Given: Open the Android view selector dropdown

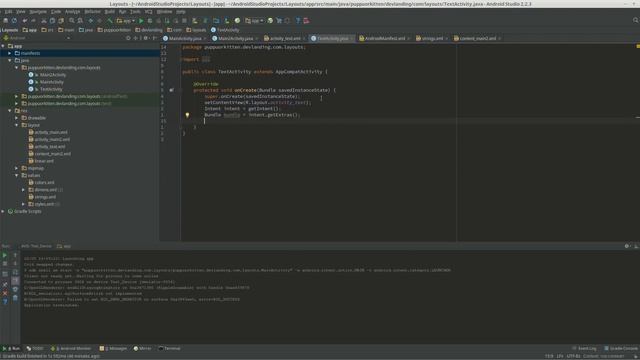Looking at the screenshot, I should coord(37,38).
